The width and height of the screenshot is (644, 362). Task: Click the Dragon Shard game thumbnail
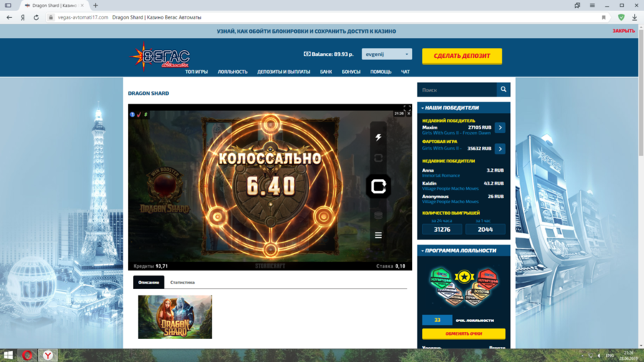click(175, 317)
